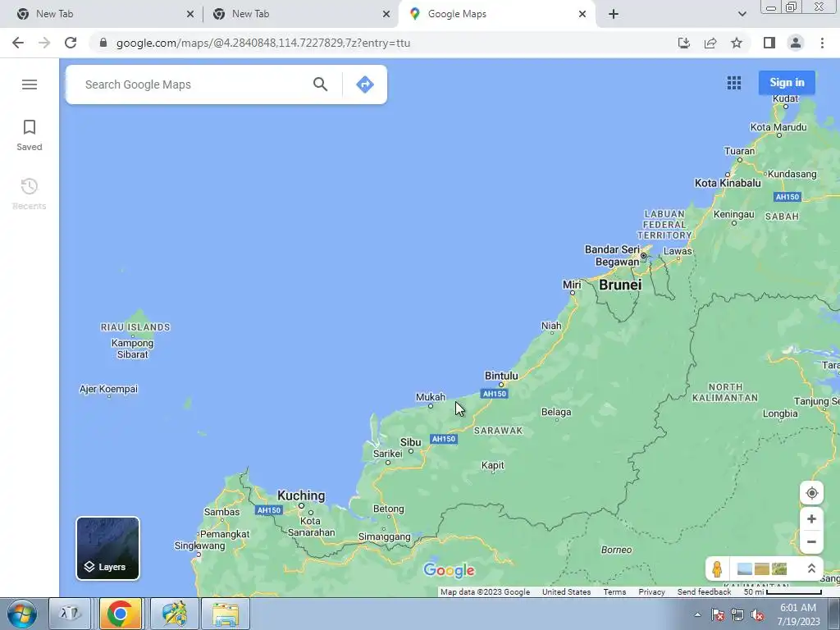Expand the imagery strip chevron
The height and width of the screenshot is (630, 840).
(811, 568)
